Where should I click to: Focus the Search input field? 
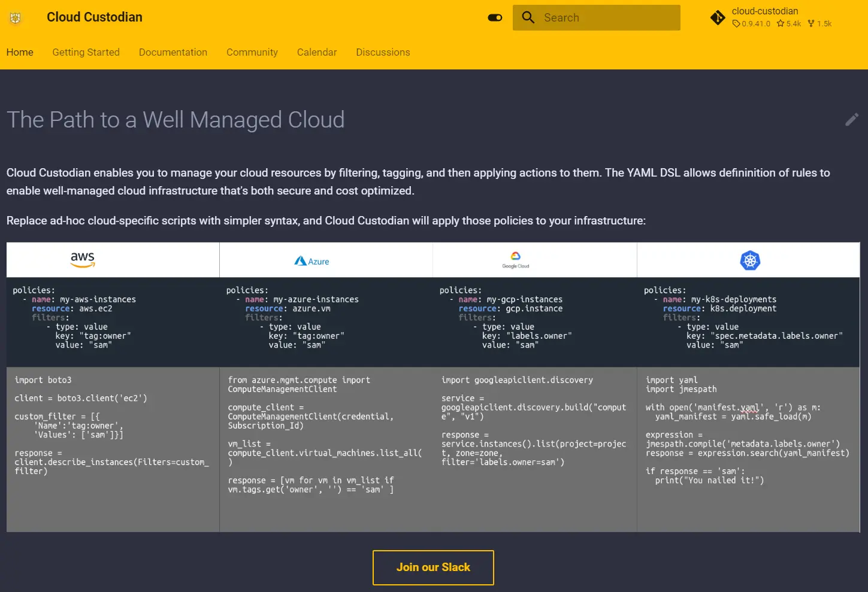pyautogui.click(x=597, y=18)
